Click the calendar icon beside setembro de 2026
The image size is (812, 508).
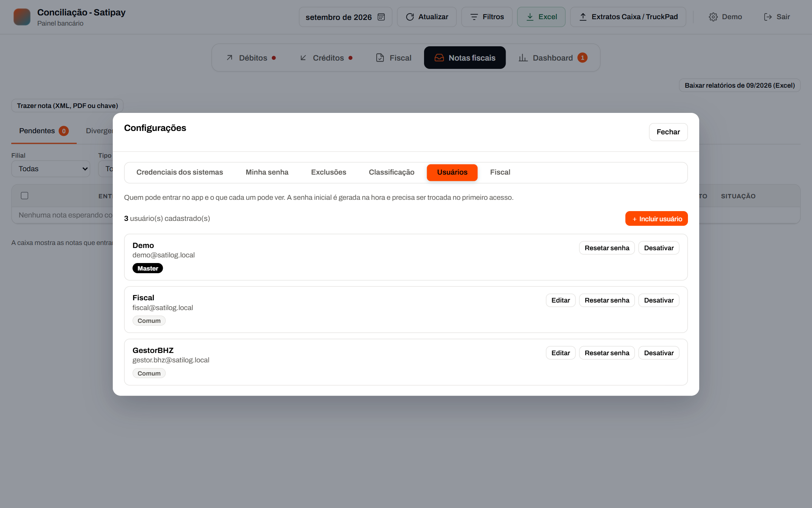tap(381, 17)
